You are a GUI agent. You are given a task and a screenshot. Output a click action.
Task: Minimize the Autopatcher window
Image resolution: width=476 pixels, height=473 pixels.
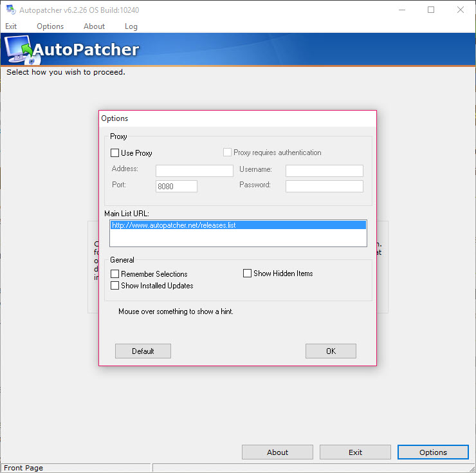click(402, 10)
